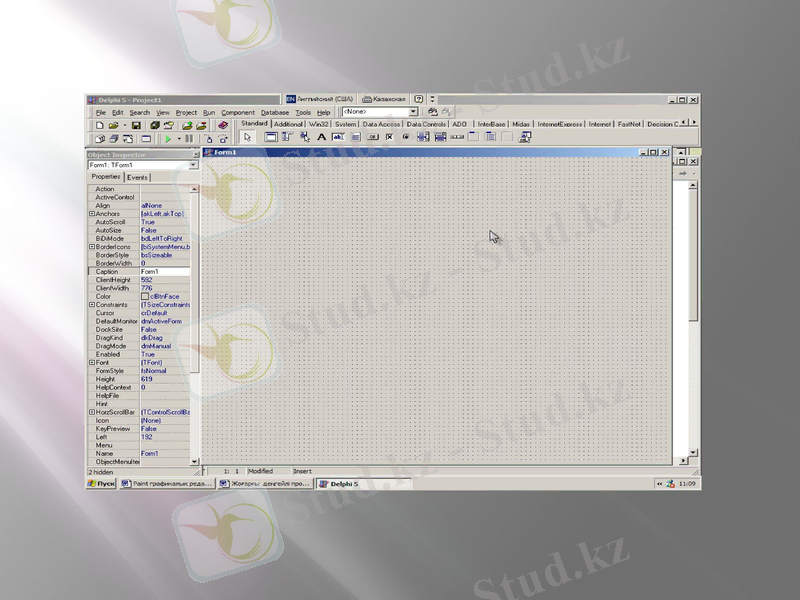This screenshot has height=600, width=800.
Task: Pick the Frames component in Standard palette
Action: coord(271,137)
